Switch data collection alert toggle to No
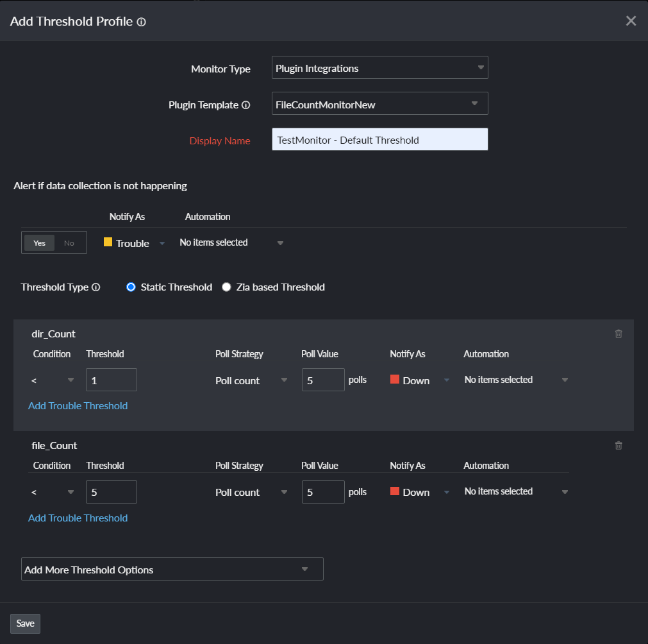Screen dimensions: 648x644 [x=69, y=243]
